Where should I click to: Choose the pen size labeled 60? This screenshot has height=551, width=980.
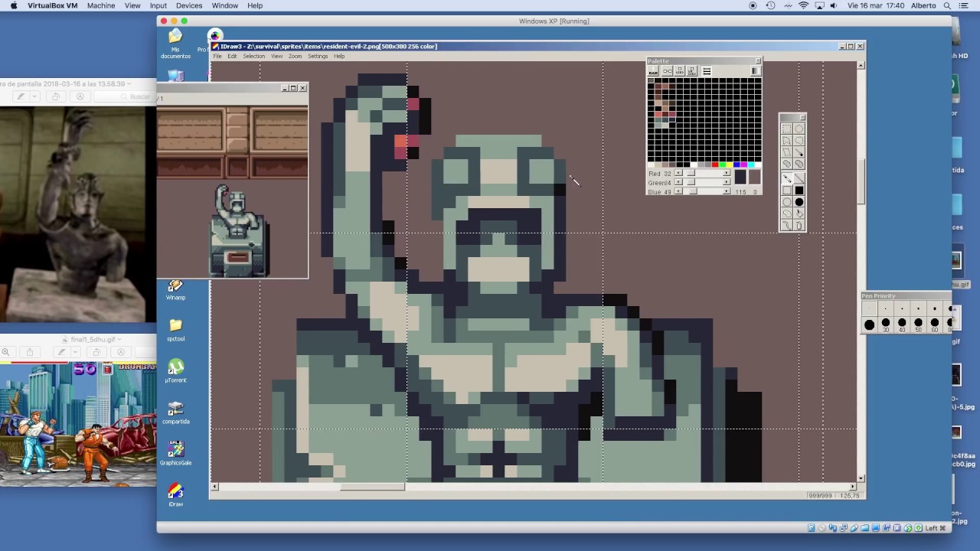tap(935, 324)
